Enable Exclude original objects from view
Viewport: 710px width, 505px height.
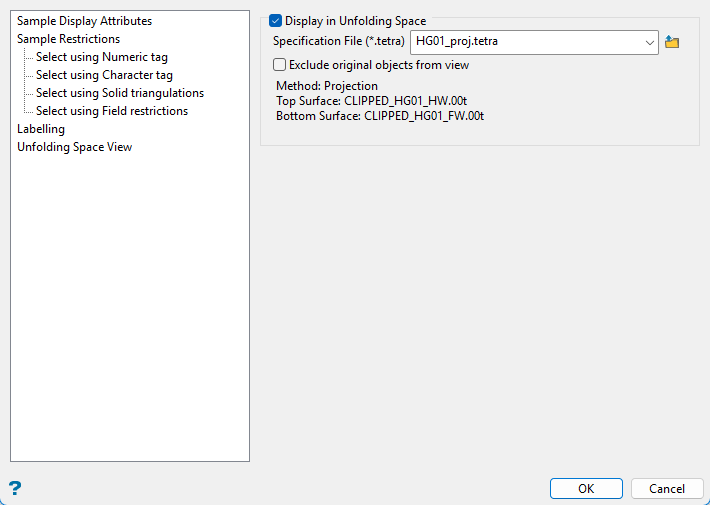280,65
